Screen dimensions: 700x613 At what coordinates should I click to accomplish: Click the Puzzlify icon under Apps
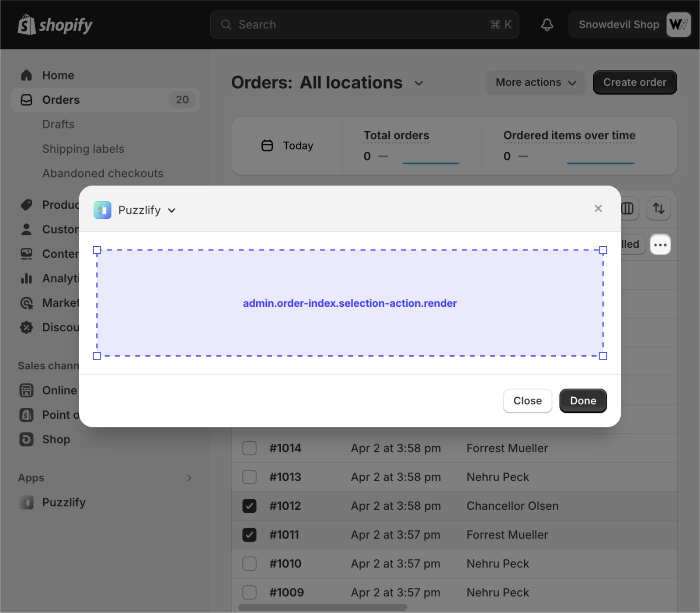click(x=27, y=502)
